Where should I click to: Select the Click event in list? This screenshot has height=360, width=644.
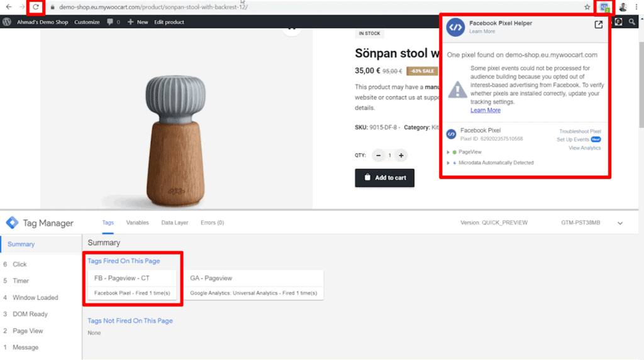click(x=19, y=265)
